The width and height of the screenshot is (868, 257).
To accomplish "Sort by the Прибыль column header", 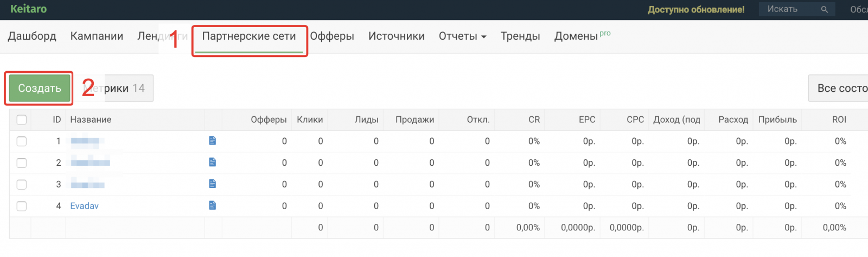I will 777,120.
